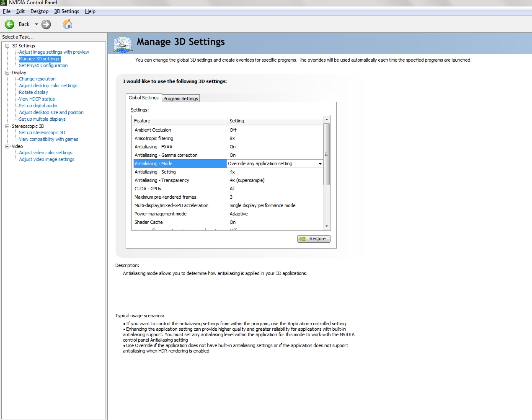
Task: Select the Power management mode row
Action: tap(228, 214)
